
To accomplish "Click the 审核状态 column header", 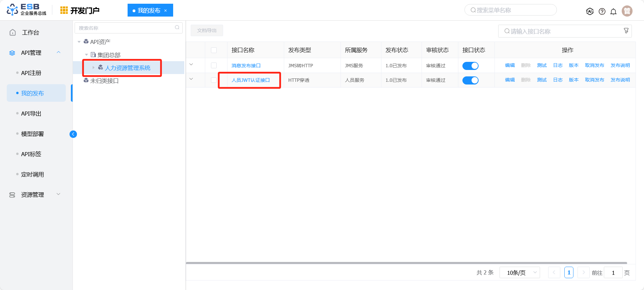I will tap(437, 50).
